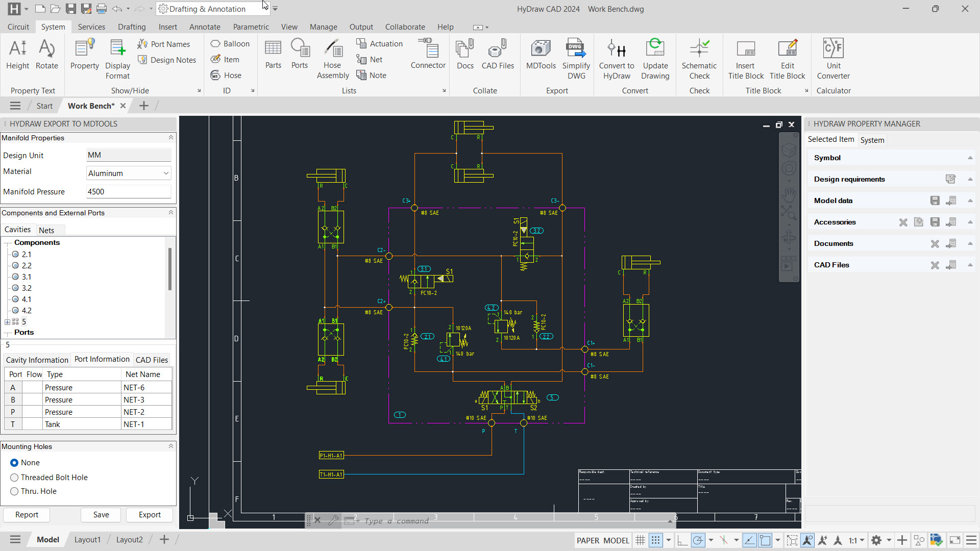Toggle Port Names display
Screen dimensions: 980x551
164,44
